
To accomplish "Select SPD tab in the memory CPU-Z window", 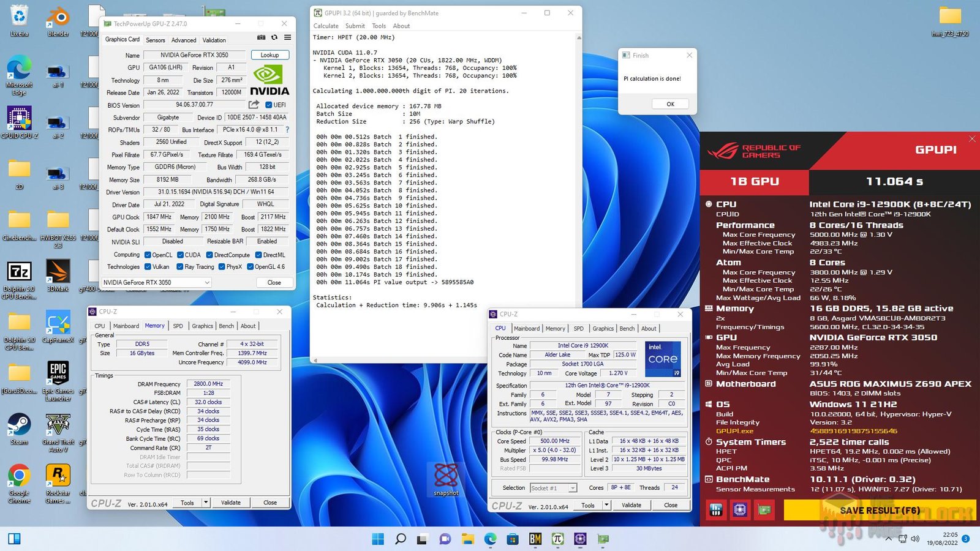I will (178, 326).
